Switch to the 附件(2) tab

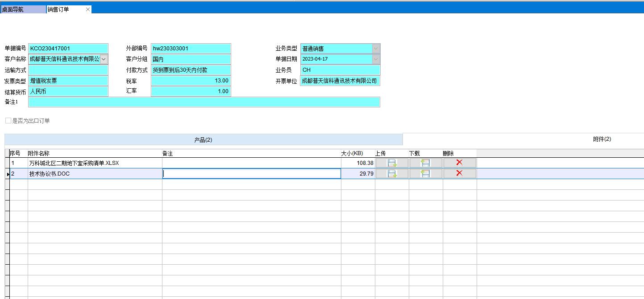coord(602,139)
